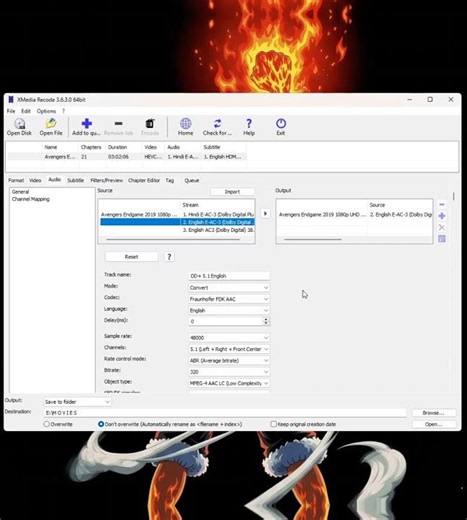Select the Overwrite radio button
Screen dimensions: 467x520
pyautogui.click(x=47, y=424)
